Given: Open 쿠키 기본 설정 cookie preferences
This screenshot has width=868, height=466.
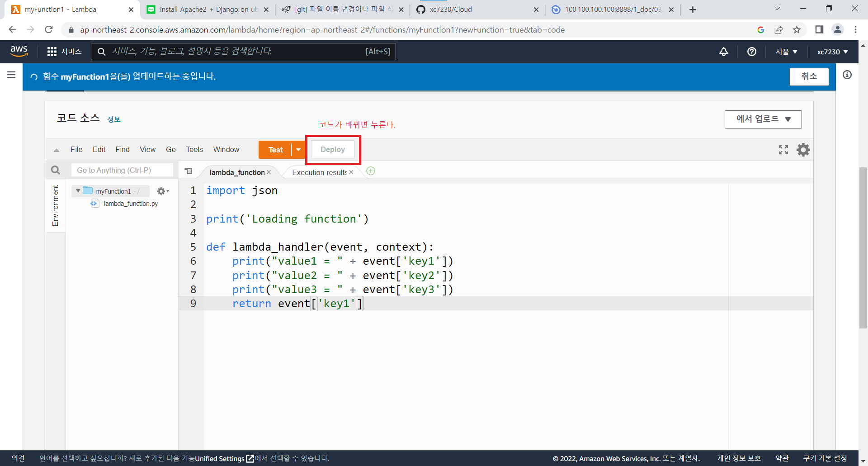Looking at the screenshot, I should click(x=825, y=458).
